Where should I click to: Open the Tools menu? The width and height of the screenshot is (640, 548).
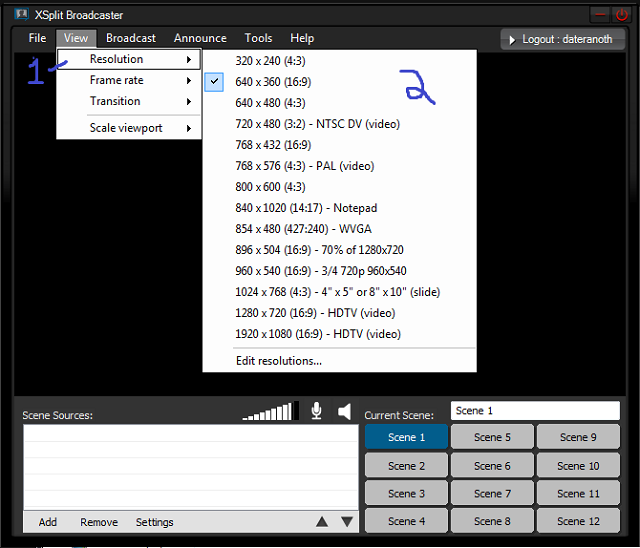pyautogui.click(x=258, y=38)
